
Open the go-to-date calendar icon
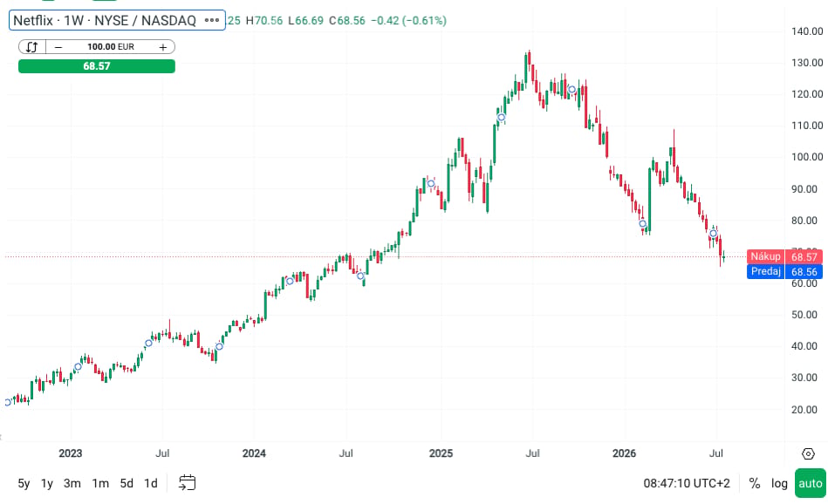tap(187, 482)
